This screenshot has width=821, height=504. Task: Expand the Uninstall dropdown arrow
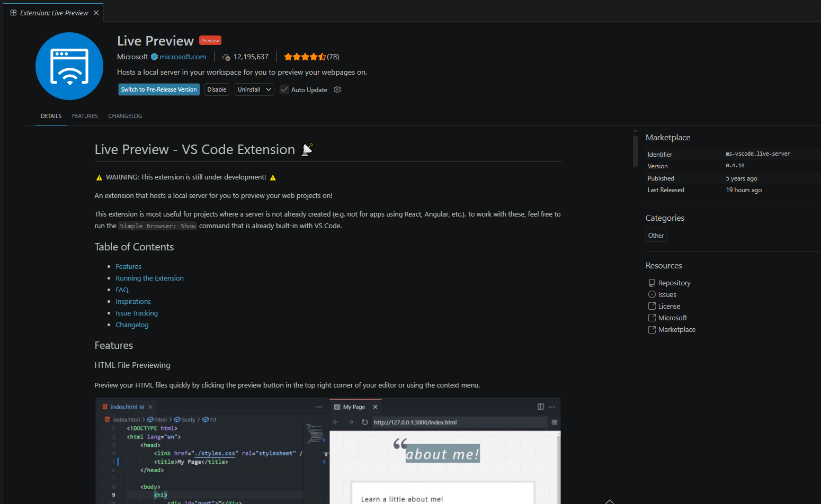[x=269, y=89]
